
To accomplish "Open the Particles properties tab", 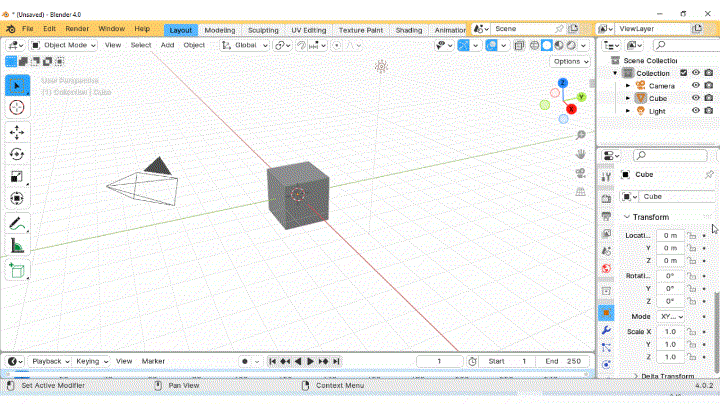I will coord(606,348).
